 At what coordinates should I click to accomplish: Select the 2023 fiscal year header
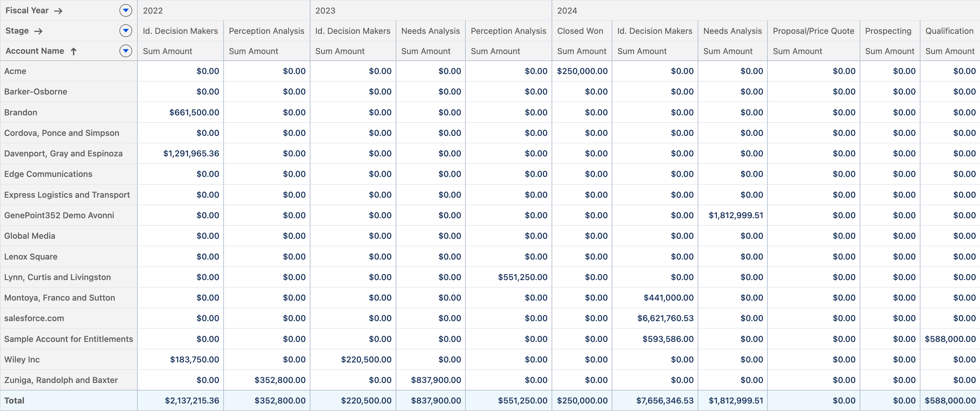pos(325,11)
